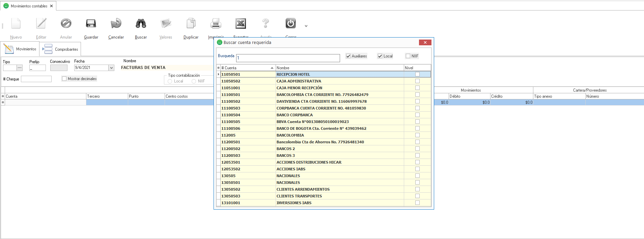Select account row BANCOLOMBIA 112005
Screen dimensions: 644x239
290,135
